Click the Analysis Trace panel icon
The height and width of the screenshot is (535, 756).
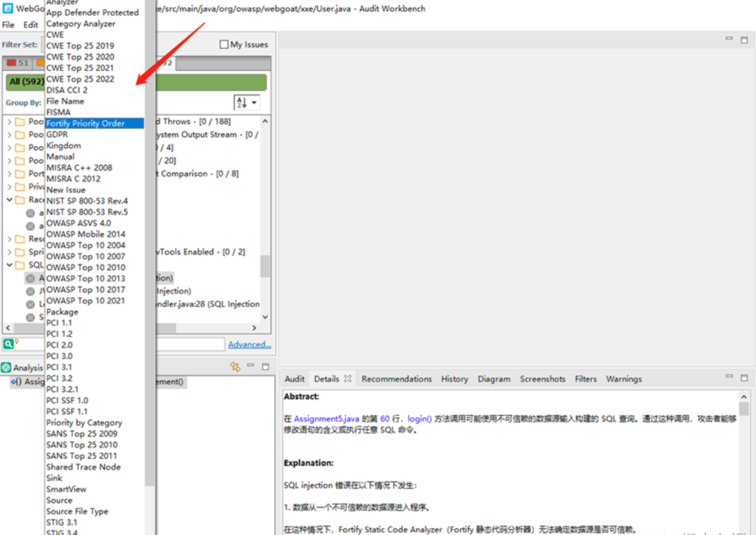point(6,367)
